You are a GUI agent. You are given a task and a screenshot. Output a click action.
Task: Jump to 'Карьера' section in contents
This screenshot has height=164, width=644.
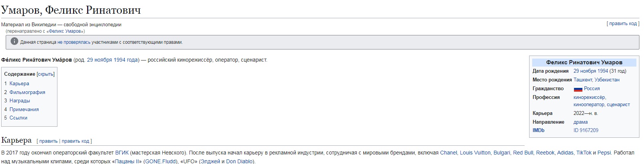click(19, 83)
